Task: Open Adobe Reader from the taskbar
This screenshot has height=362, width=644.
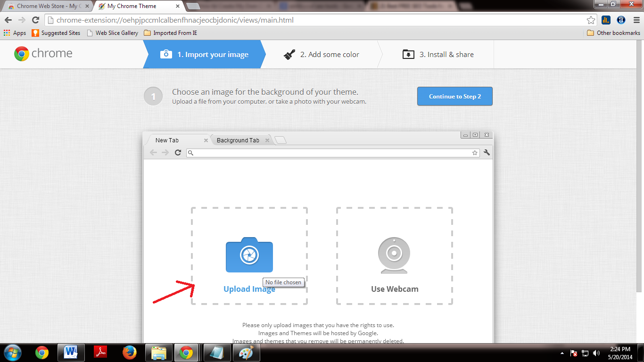Action: (x=101, y=353)
